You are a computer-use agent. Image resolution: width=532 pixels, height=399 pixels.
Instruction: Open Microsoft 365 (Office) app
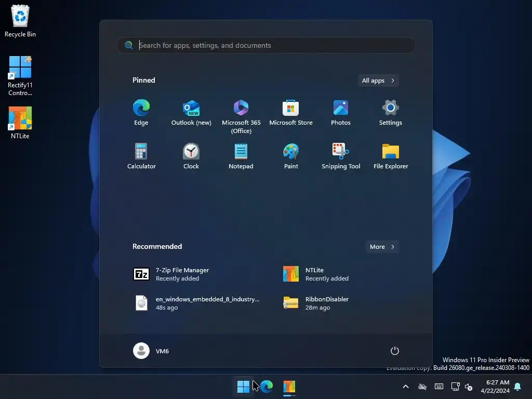click(241, 116)
